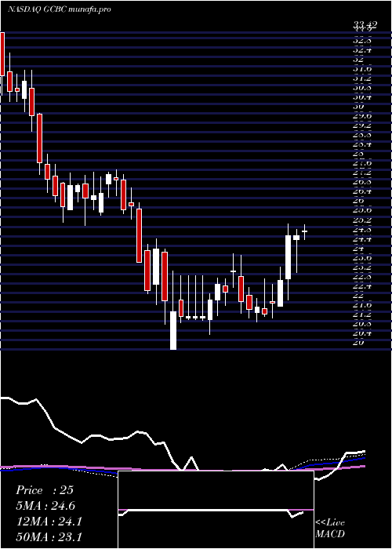Click the 25.2 price axis label

pos(362,220)
